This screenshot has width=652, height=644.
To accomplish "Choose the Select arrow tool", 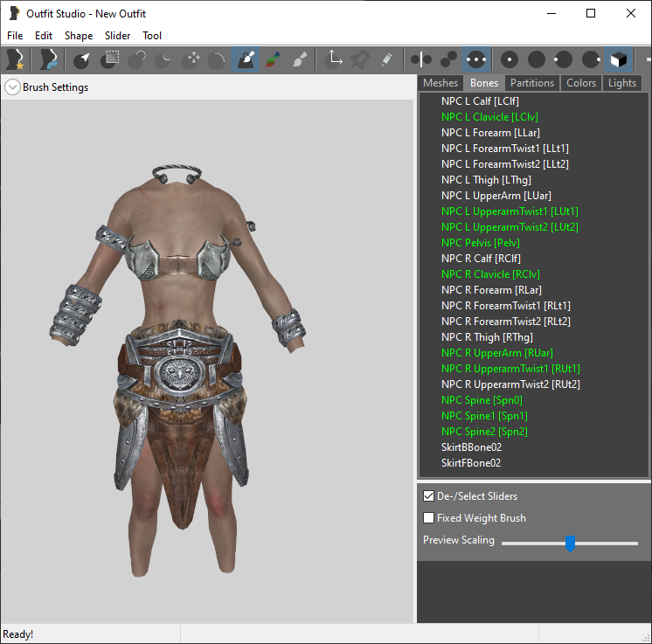I will point(81,59).
